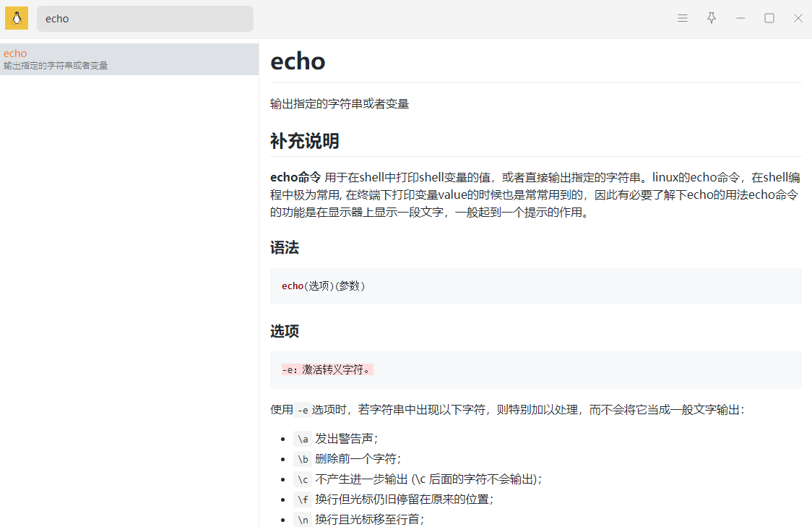Click the "补充说明" heading
The image size is (812, 527).
point(305,141)
